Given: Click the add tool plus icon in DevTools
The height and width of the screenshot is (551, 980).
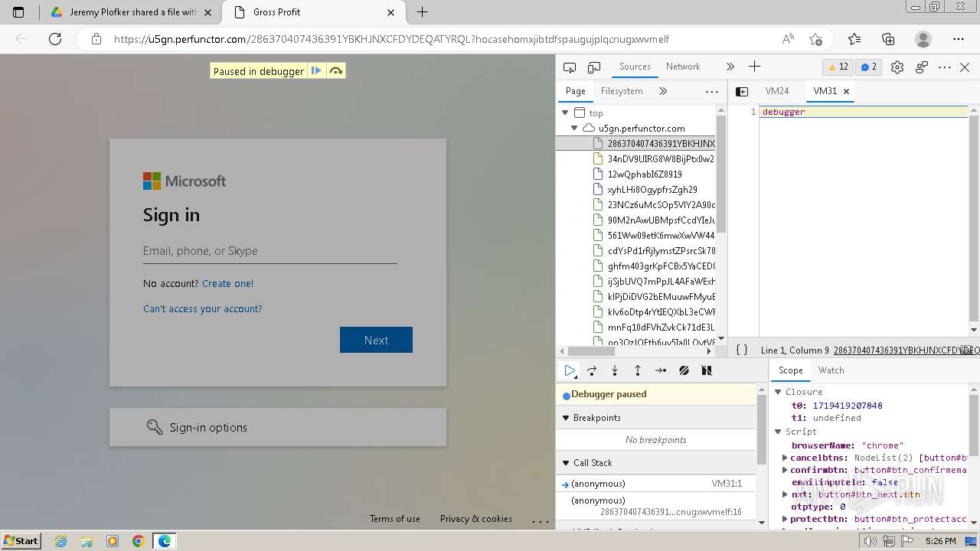Looking at the screenshot, I should click(x=754, y=67).
